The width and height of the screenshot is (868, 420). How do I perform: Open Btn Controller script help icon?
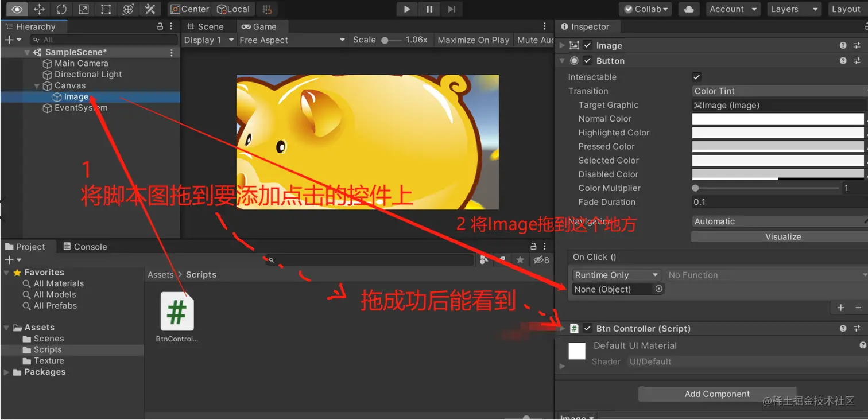843,329
